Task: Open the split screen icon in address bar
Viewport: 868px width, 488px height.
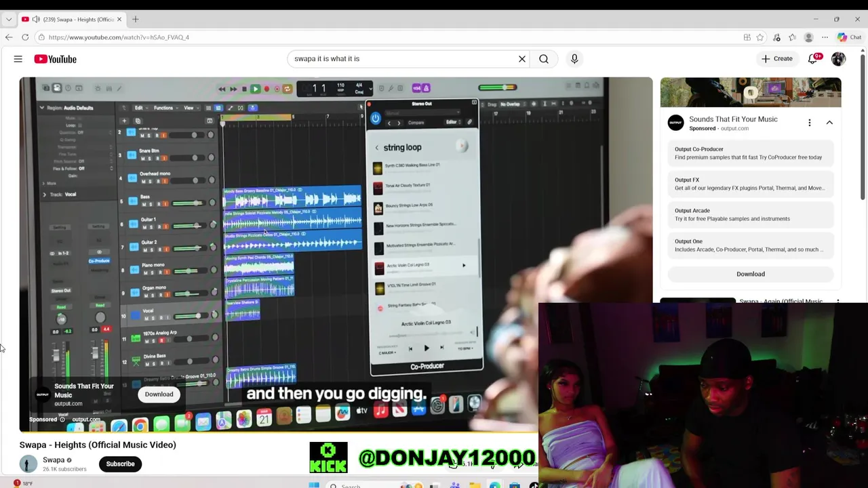Action: coord(747,37)
